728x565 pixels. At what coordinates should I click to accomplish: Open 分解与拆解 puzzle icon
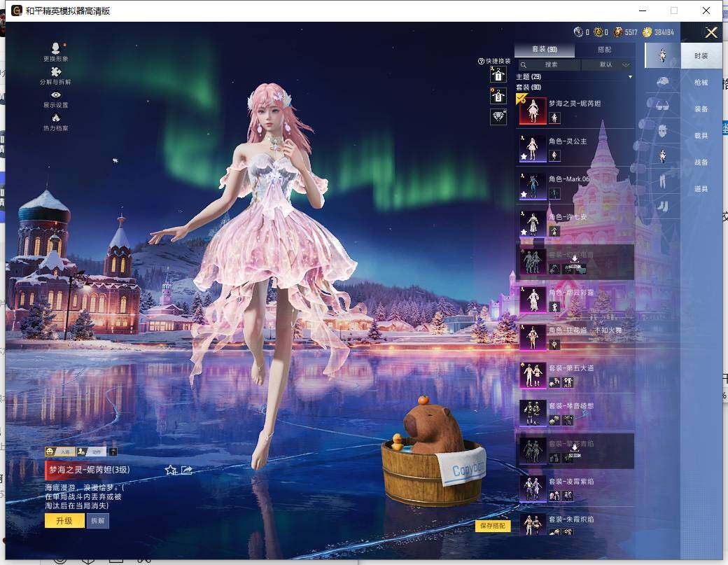click(x=55, y=72)
